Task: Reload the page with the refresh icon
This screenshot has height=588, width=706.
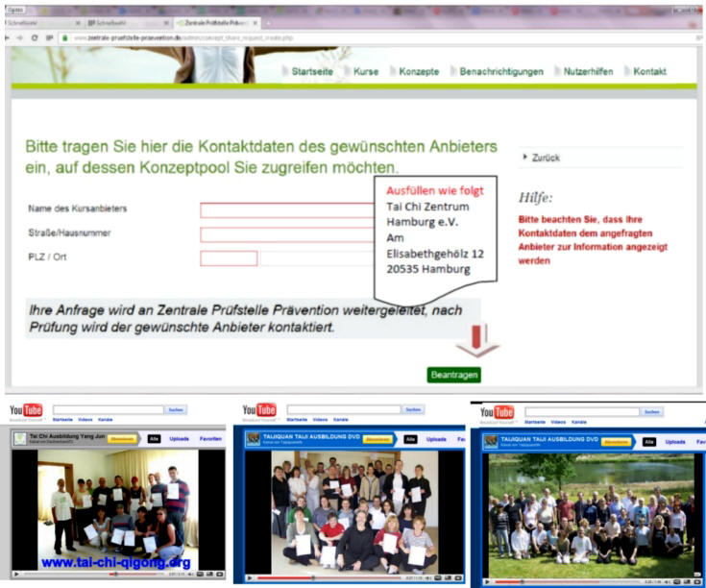Action: coord(36,37)
